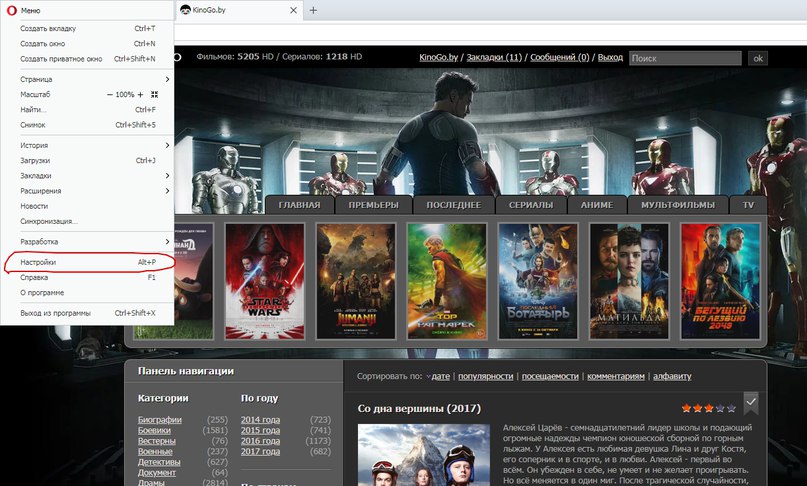Open О программе menu item
Image resolution: width=807 pixels, height=486 pixels.
point(87,293)
